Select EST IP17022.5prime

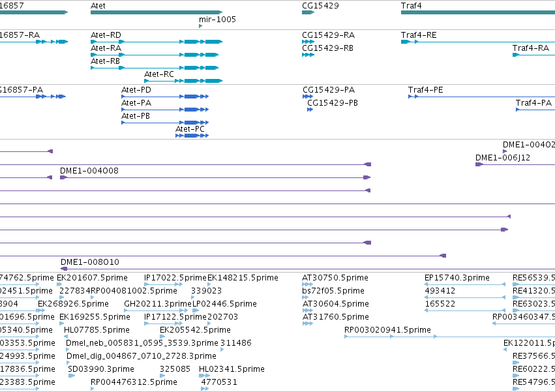point(163,284)
